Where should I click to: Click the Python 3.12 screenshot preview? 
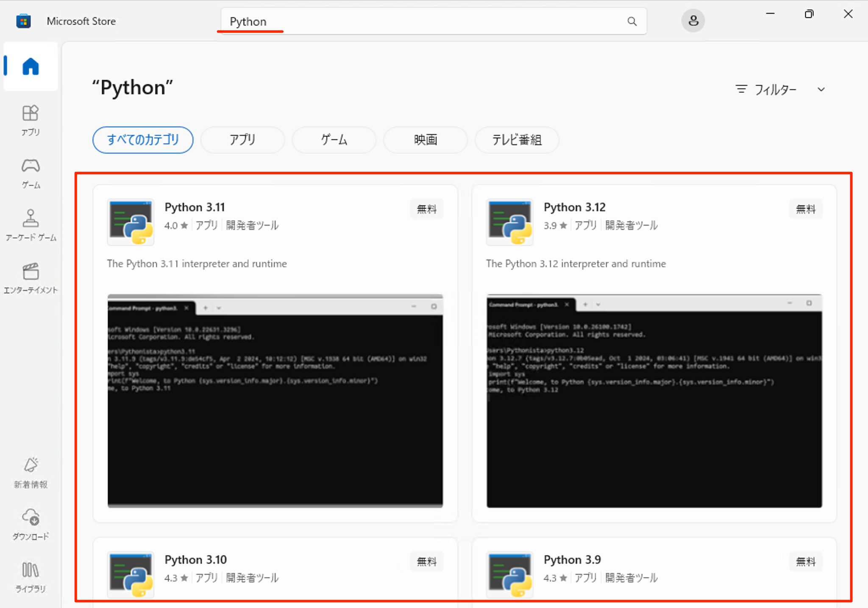click(654, 403)
